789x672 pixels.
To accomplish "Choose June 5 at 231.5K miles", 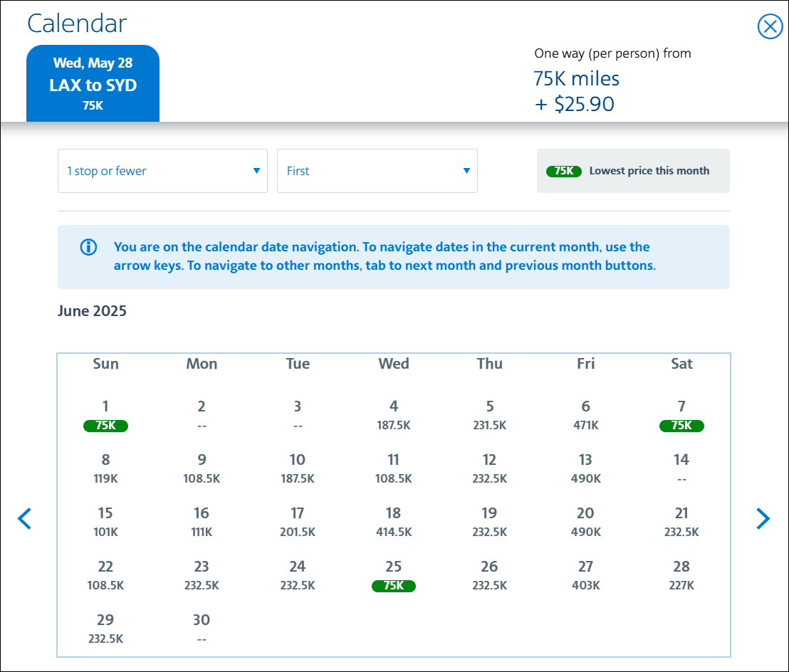I will 490,416.
